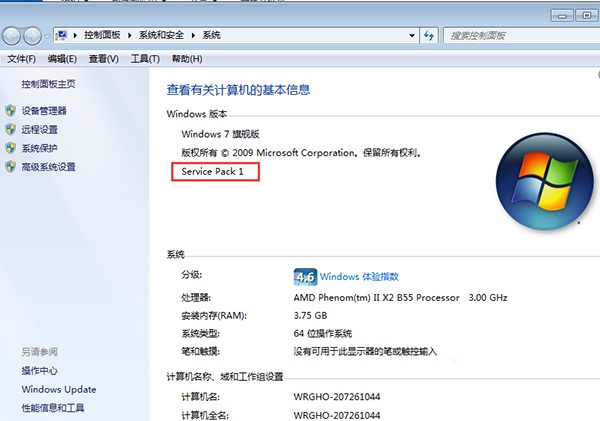Click the Forward navigation arrow button
Image resolution: width=600 pixels, height=421 pixels.
click(33, 36)
